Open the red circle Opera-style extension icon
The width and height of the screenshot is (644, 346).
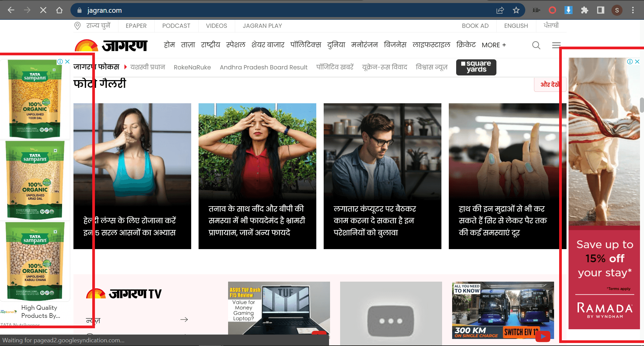pos(552,10)
